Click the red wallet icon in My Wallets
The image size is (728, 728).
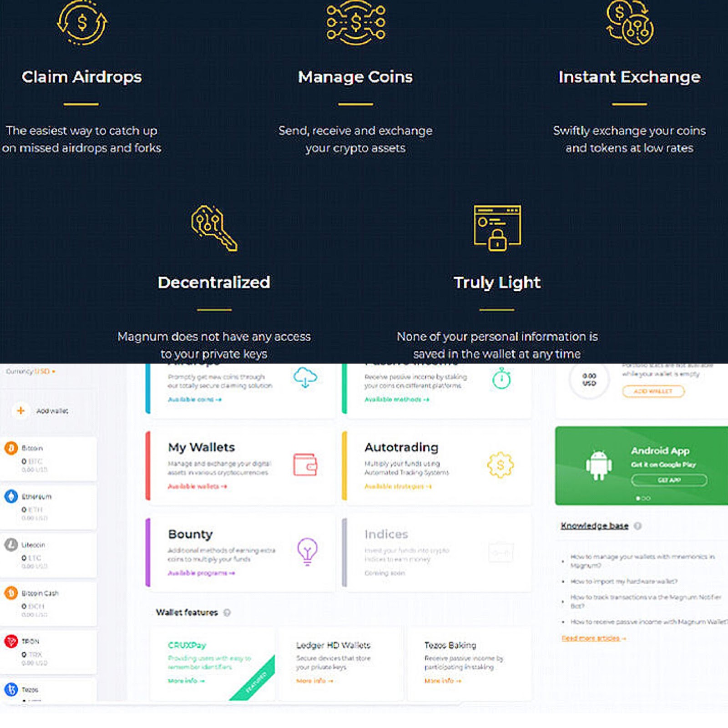[x=305, y=465]
